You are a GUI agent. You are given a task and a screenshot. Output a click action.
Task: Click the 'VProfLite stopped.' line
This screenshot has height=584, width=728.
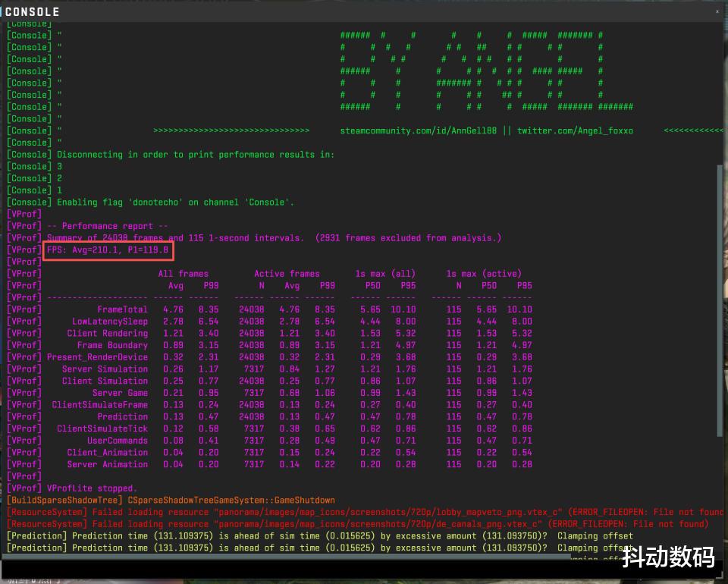[92, 488]
